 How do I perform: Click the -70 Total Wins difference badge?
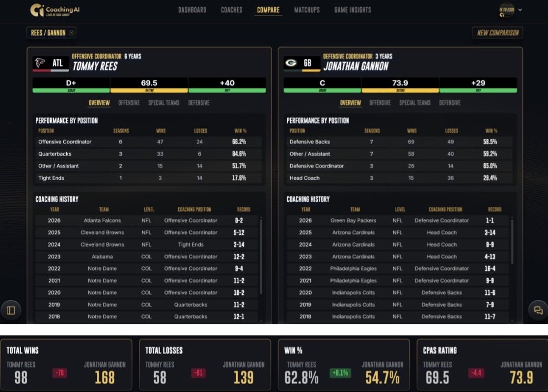[x=60, y=373]
